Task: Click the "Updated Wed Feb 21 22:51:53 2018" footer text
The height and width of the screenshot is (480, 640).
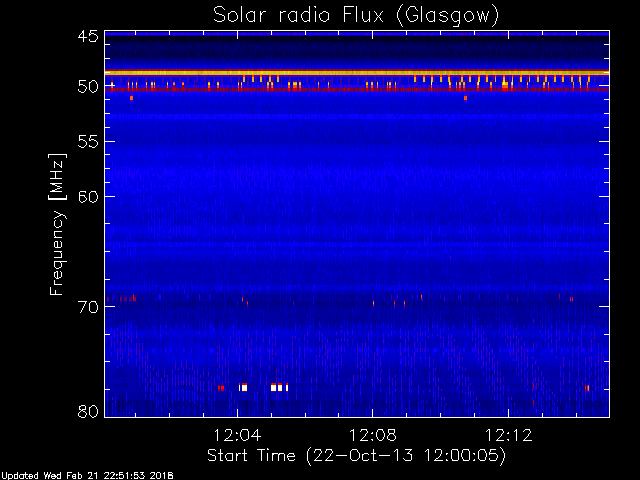Action: (87, 476)
